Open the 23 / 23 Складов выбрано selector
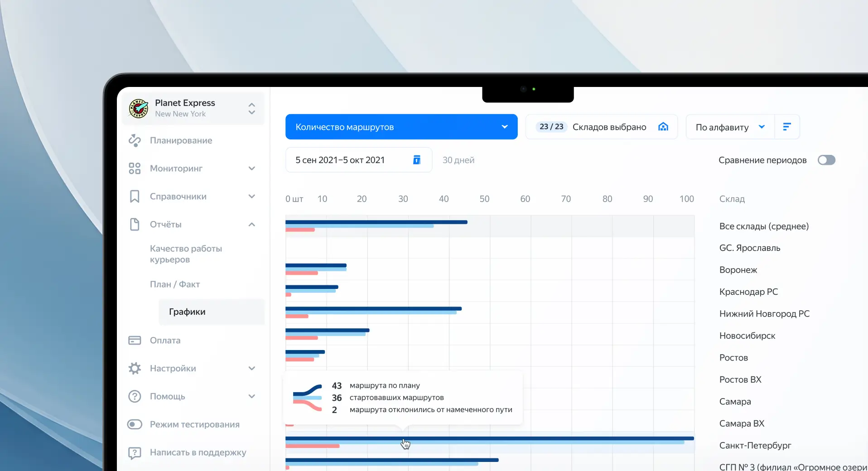The image size is (868, 471). coord(602,127)
